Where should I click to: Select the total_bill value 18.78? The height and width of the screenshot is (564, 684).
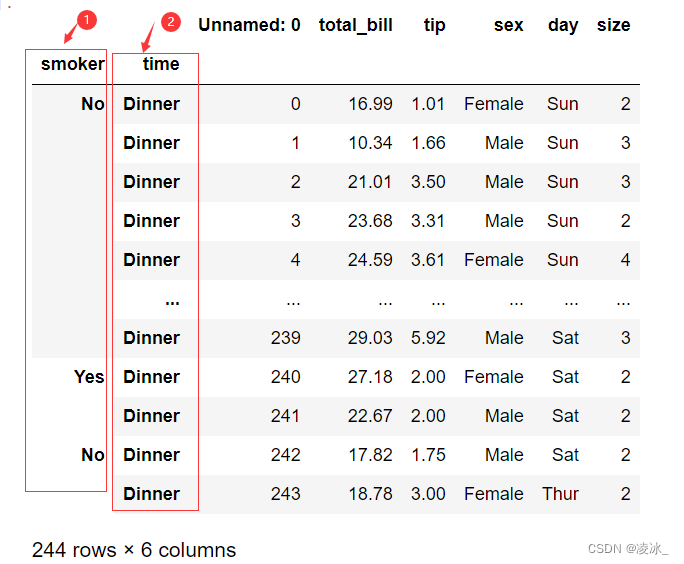[x=370, y=494]
